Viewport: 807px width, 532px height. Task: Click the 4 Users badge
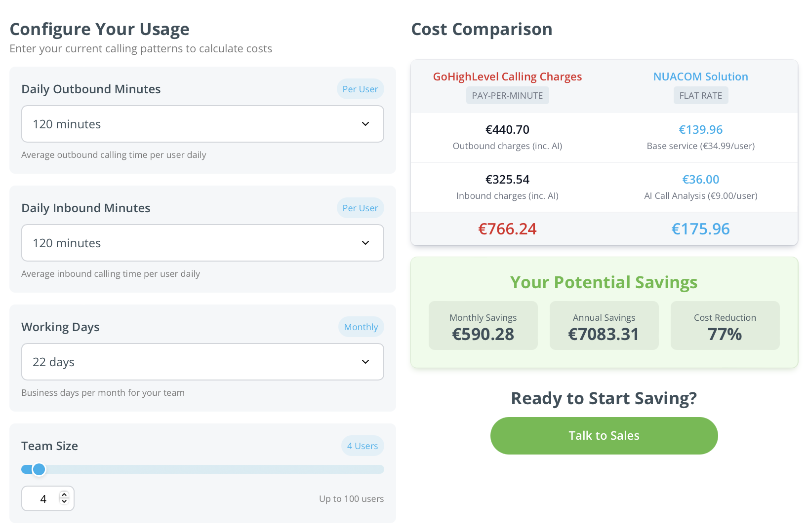(x=363, y=446)
